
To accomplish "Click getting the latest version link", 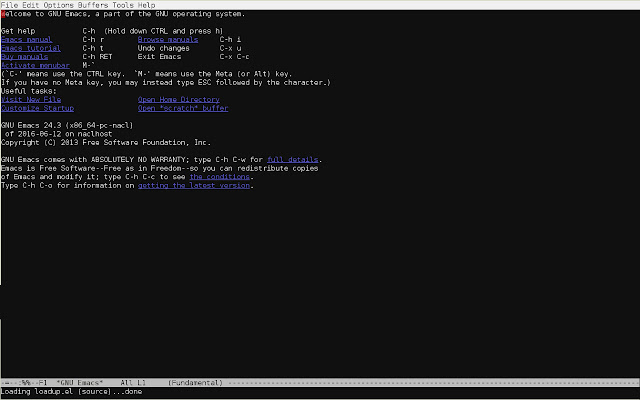I will tap(194, 185).
